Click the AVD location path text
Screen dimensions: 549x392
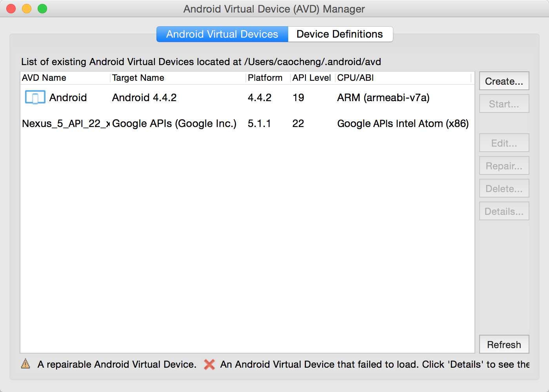coord(313,62)
